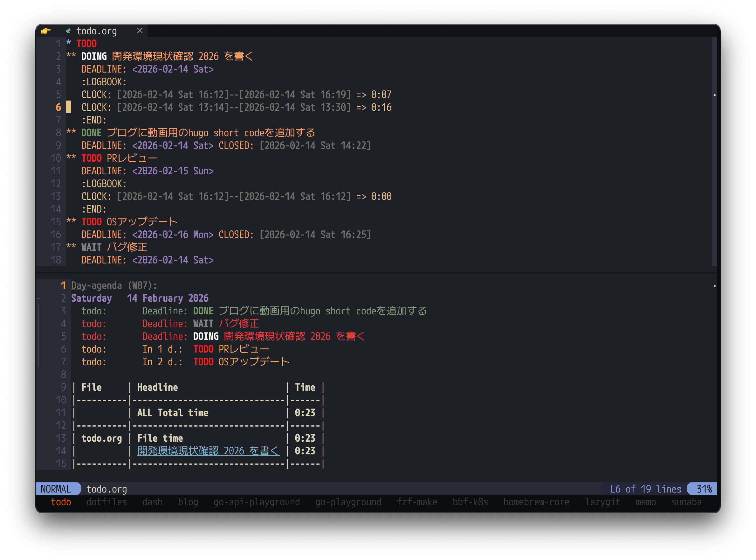756x560 pixels.
Task: Collapse the first :LOGBOOK: drawer
Action: point(104,82)
